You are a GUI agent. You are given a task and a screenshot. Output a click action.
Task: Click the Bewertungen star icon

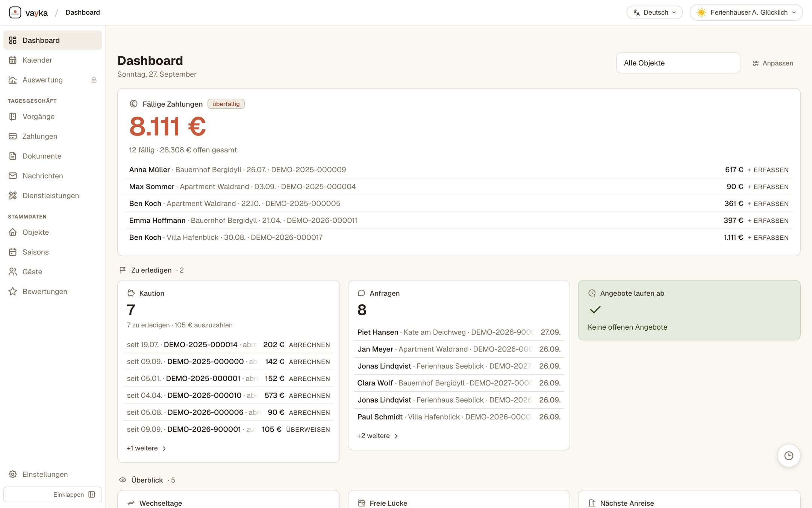(13, 292)
